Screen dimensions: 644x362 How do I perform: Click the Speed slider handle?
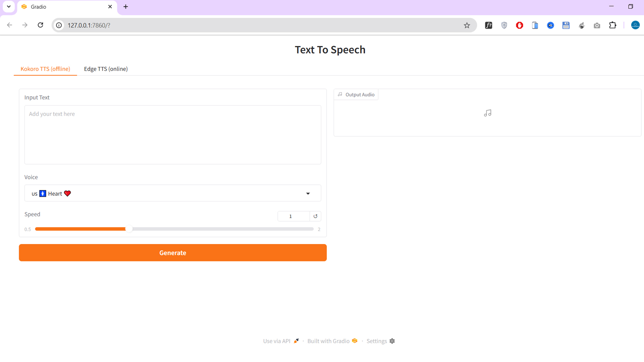pyautogui.click(x=129, y=229)
